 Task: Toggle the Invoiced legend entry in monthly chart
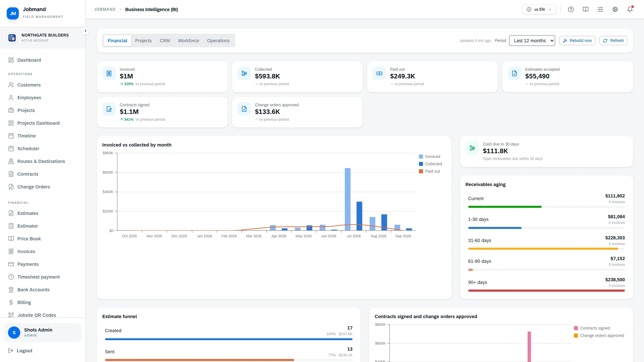[430, 156]
